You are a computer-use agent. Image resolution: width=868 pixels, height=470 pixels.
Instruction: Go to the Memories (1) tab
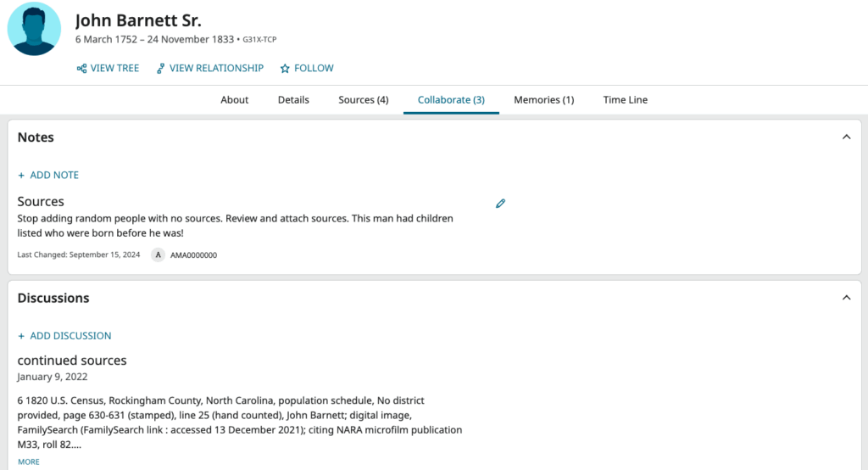pos(543,100)
